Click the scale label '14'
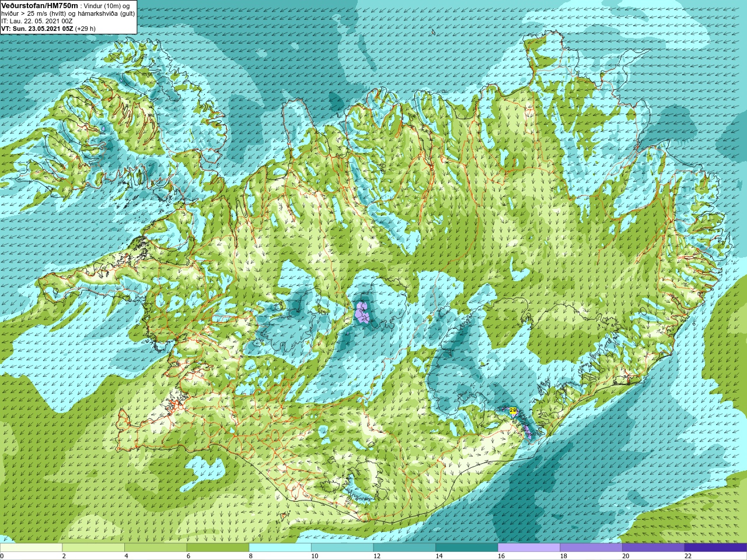 pos(439,556)
